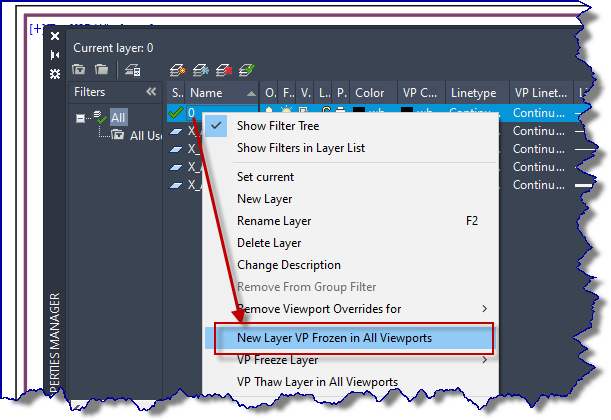Choose Delete Layer menu entry

(350, 243)
